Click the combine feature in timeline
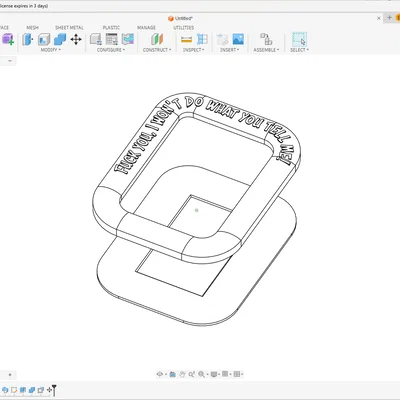The height and width of the screenshot is (400, 400). click(32, 390)
